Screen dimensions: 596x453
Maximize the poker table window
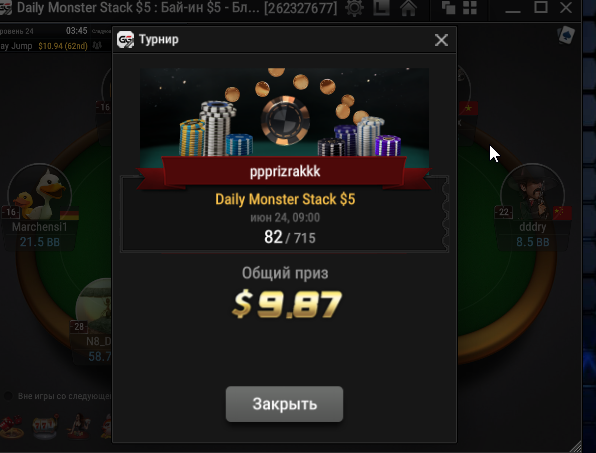(541, 7)
